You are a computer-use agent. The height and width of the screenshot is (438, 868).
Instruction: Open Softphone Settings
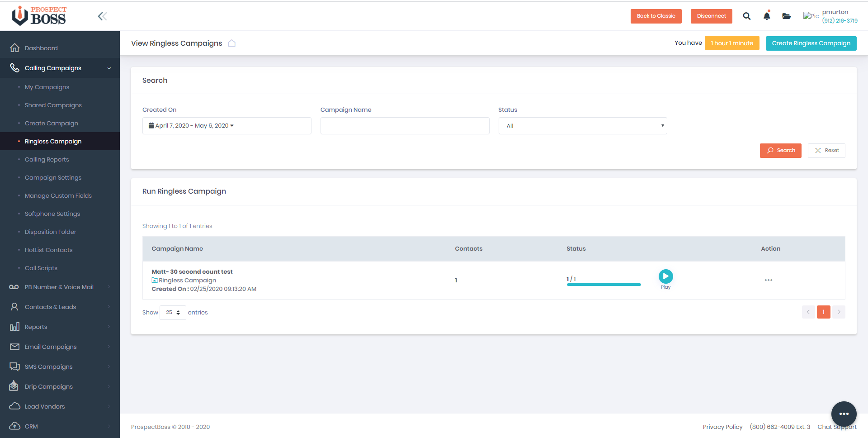pos(52,214)
